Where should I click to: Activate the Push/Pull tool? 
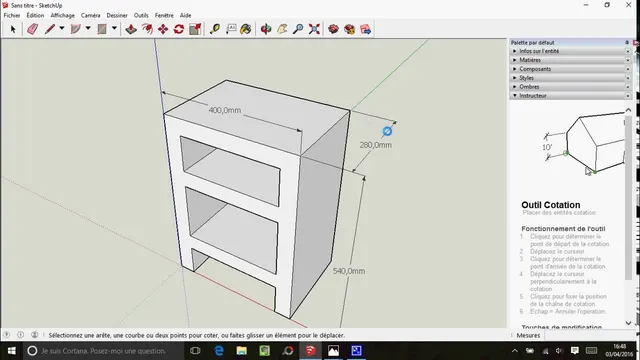tap(131, 29)
